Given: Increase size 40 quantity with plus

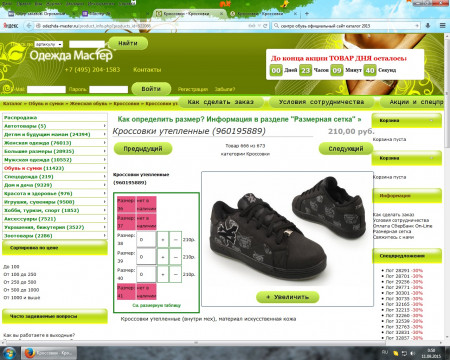Looking at the screenshot, I should pyautogui.click(x=163, y=274).
